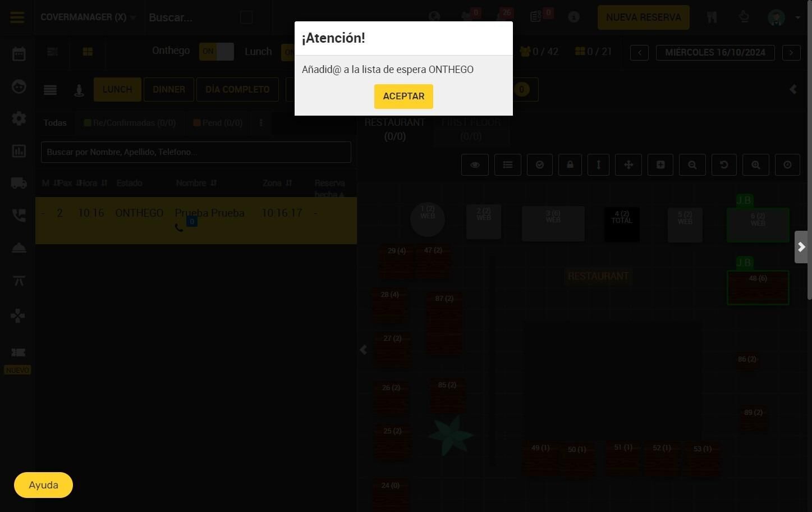
Task: Click the undo rotate floor plan icon
Action: tap(724, 164)
